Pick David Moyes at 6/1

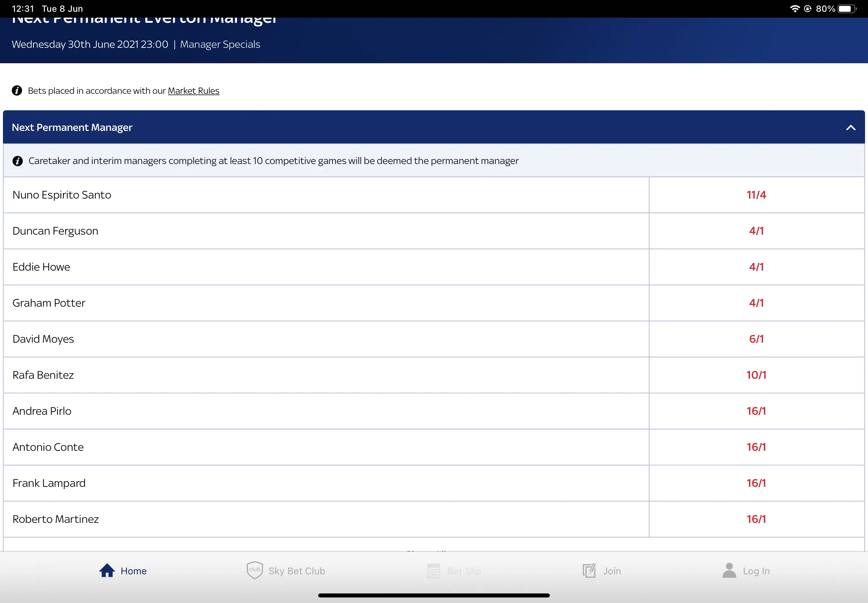coord(756,339)
